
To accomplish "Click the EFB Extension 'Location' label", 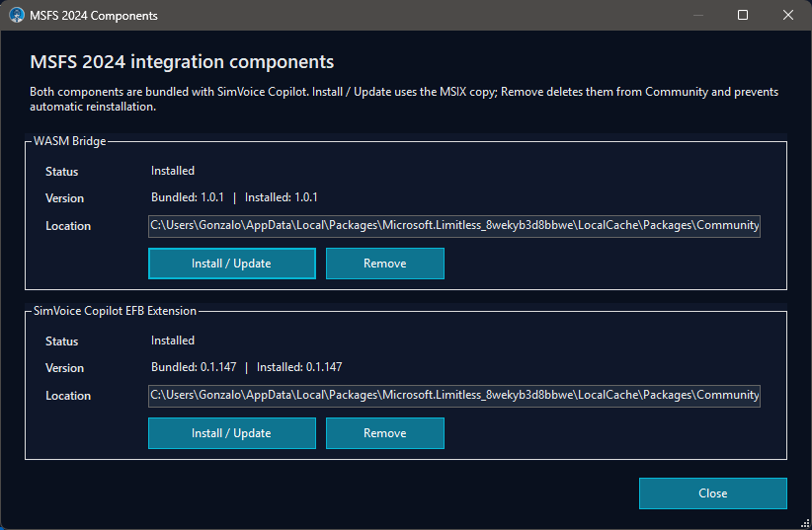I will 68,396.
